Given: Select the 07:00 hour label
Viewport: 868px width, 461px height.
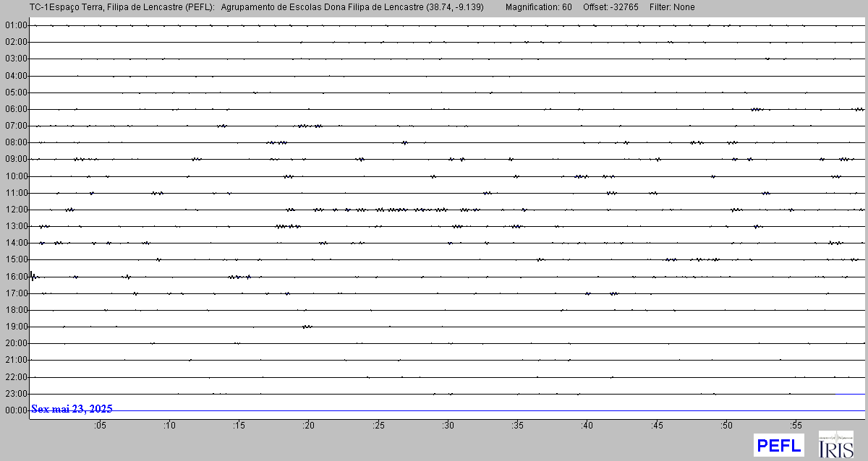Looking at the screenshot, I should 16,126.
